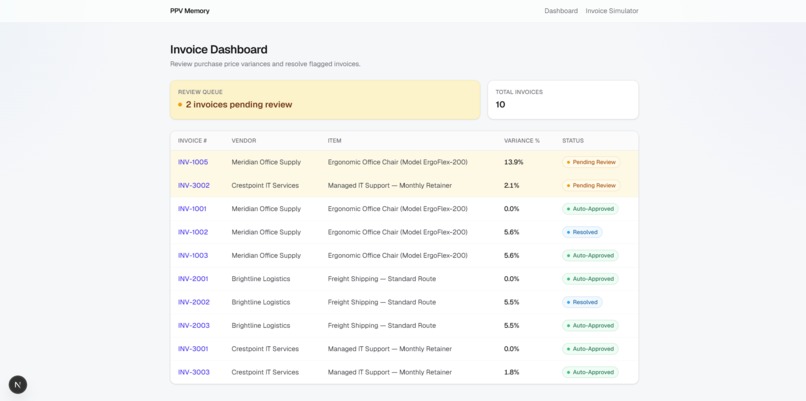Image resolution: width=806 pixels, height=401 pixels.
Task: Go to the PPV Memory home logo
Action: (x=190, y=11)
